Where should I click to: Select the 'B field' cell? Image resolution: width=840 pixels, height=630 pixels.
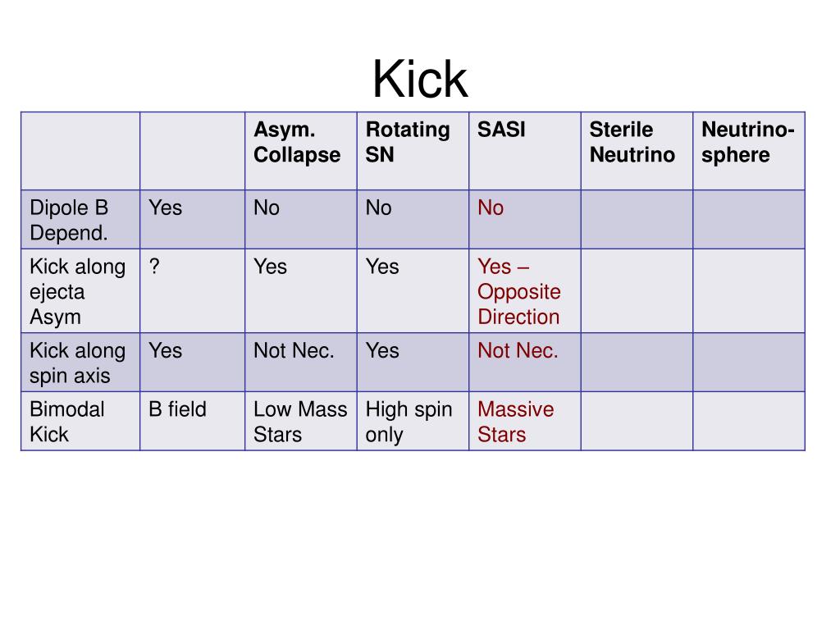click(x=192, y=421)
